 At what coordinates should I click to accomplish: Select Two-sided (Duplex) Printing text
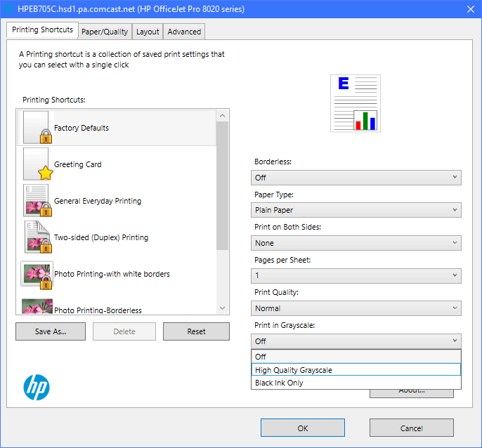[x=101, y=237]
